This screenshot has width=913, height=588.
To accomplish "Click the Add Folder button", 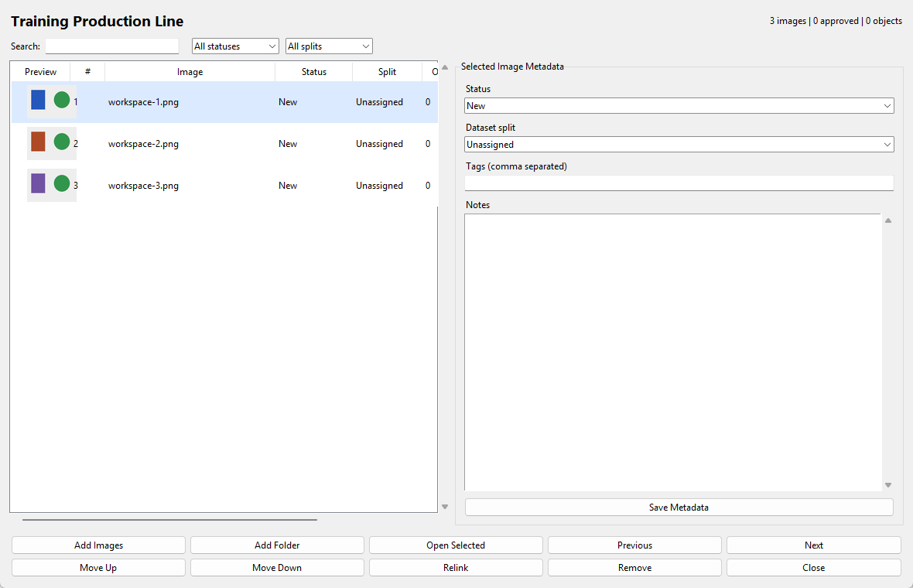I will pyautogui.click(x=277, y=545).
